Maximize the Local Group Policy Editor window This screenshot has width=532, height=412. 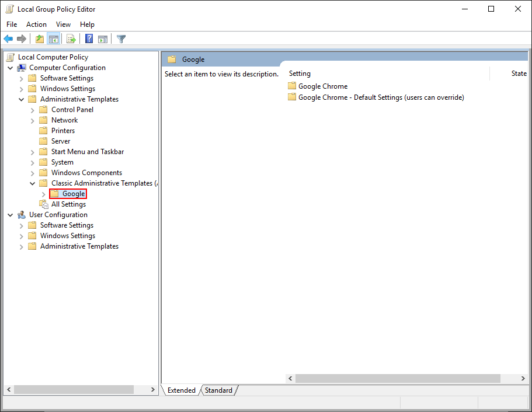pos(491,9)
